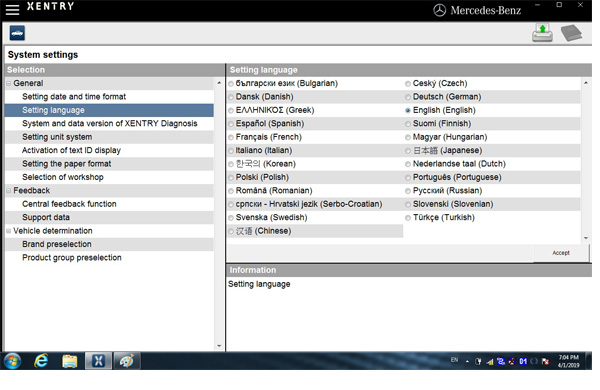Click the Accept button
Screen dimensions: 600x390
[561, 253]
